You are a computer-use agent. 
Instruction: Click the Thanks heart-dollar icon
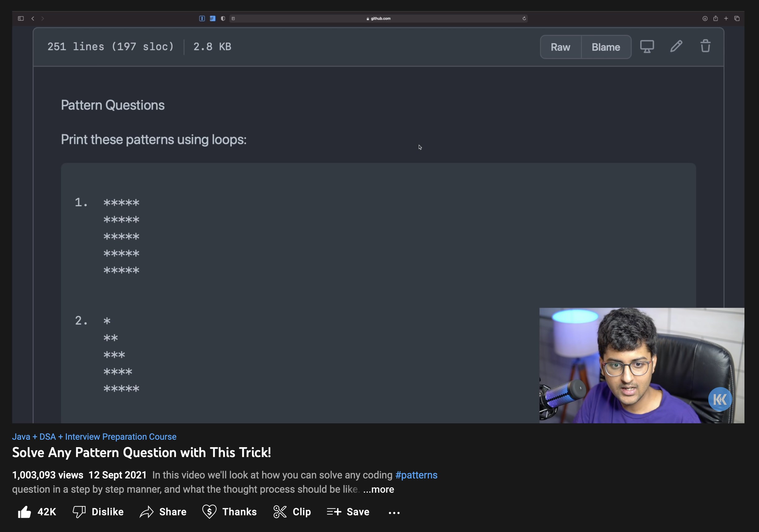point(209,512)
